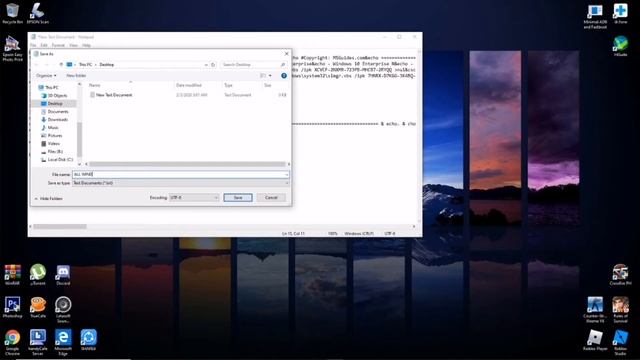Open the SHAREit desktop shortcut
Viewport: 640px width, 360px height.
click(89, 340)
